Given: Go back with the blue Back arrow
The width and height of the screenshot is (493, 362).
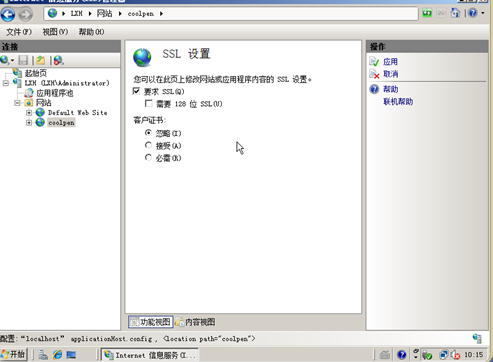Looking at the screenshot, I should click(x=8, y=14).
